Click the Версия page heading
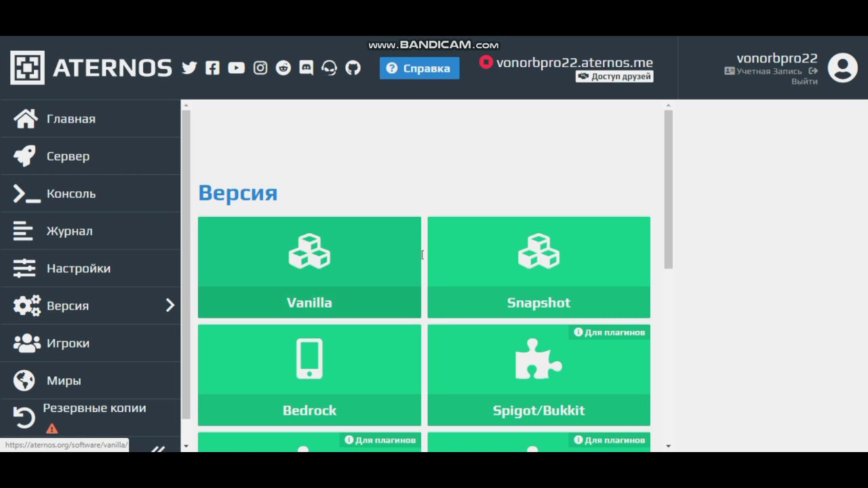 pyautogui.click(x=238, y=193)
